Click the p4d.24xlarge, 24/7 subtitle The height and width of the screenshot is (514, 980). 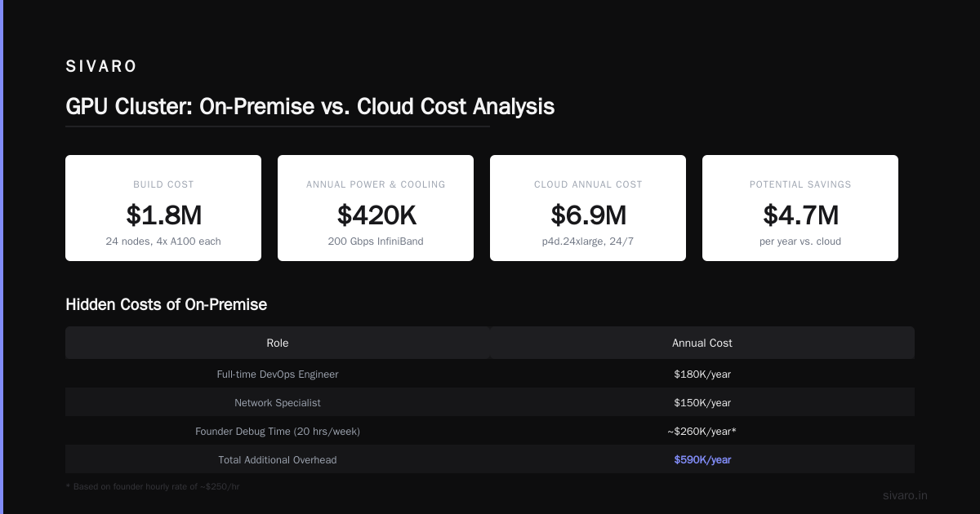(588, 241)
